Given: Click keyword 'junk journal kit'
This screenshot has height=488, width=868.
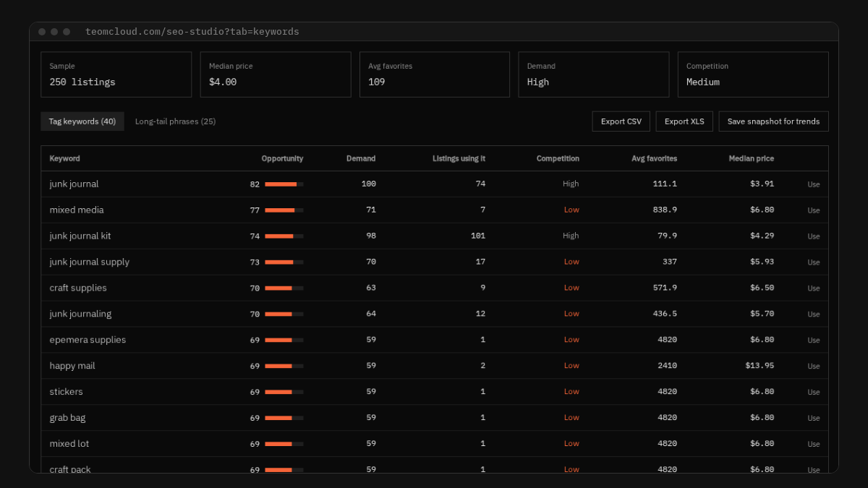Looking at the screenshot, I should click(80, 236).
